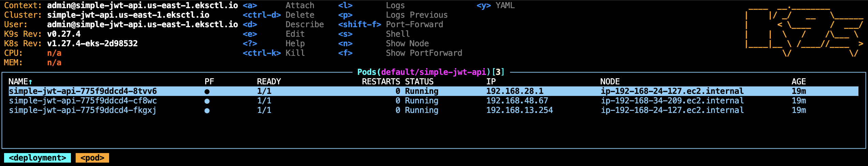Screen dimensions: 868x166
Task: Click the Delete shortcut label
Action: coord(300,15)
